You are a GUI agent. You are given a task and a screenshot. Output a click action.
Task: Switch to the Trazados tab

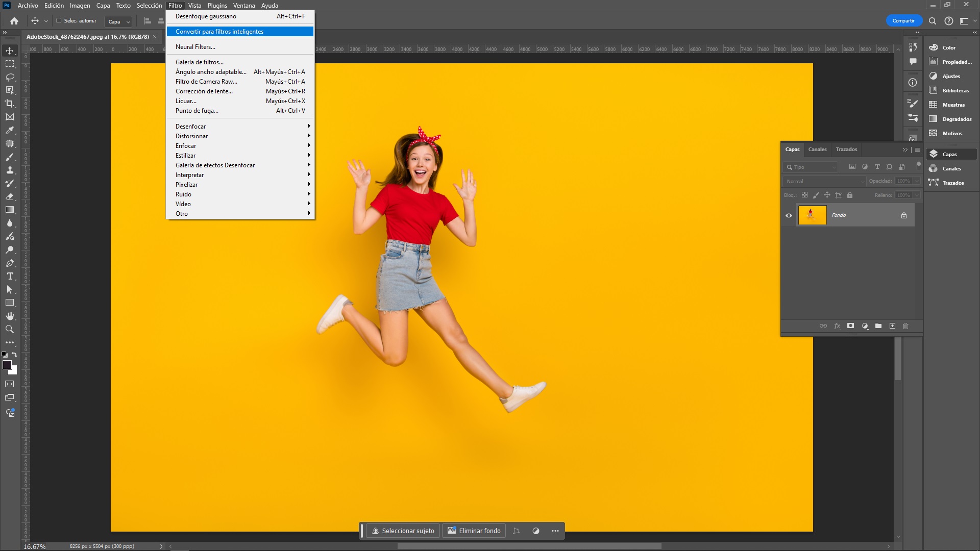(846, 149)
